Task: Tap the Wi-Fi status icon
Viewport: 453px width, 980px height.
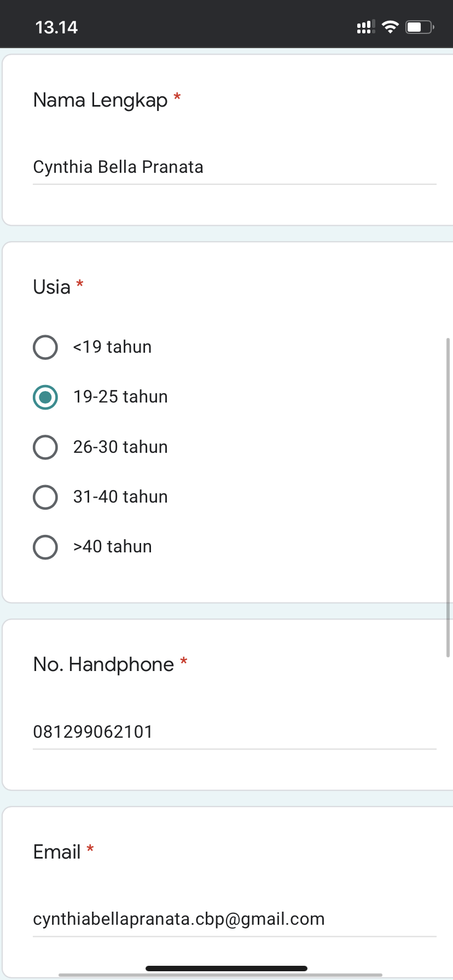Action: tap(390, 27)
